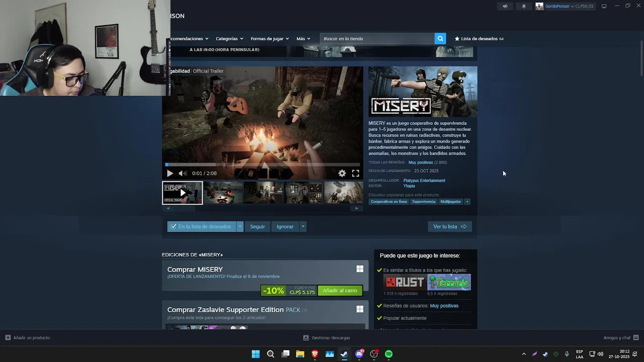Open Spotify from taskbar
The width and height of the screenshot is (644, 362).
[x=389, y=354]
